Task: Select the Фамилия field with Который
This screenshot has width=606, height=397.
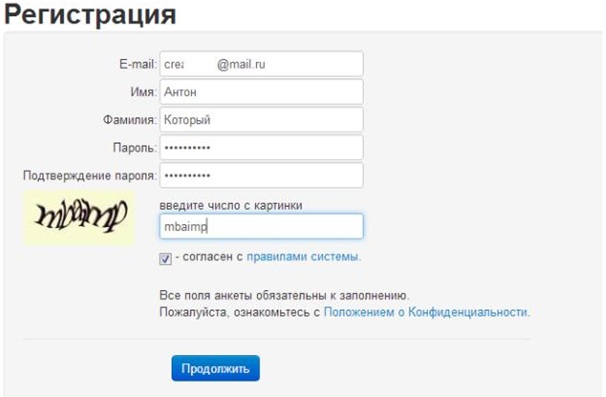Action: tap(262, 119)
